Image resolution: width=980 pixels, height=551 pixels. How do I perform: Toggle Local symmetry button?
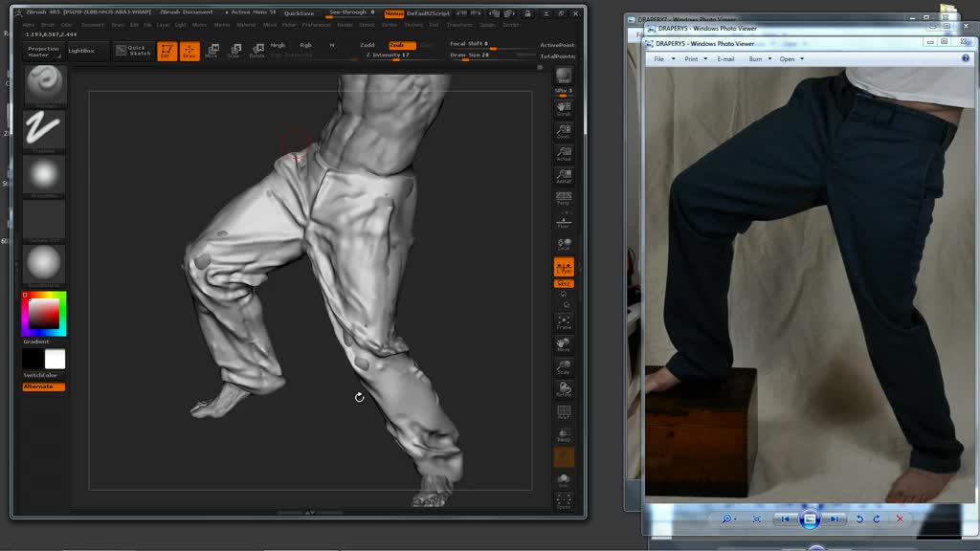point(564,244)
